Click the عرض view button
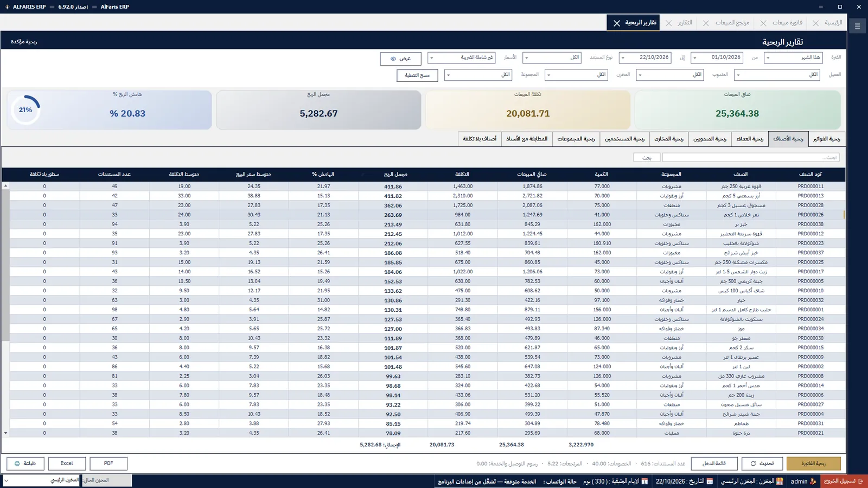This screenshot has height=488, width=868. [400, 59]
